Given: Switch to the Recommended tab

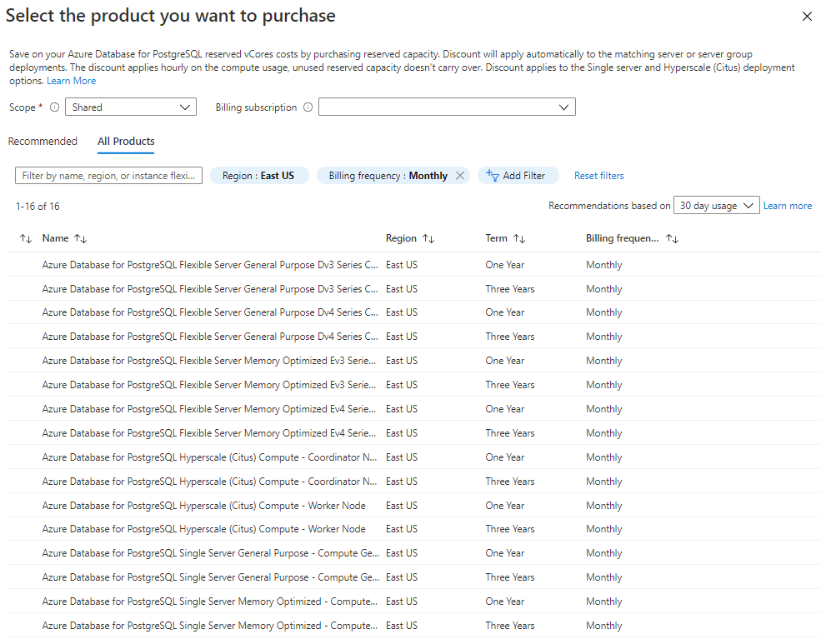Looking at the screenshot, I should pyautogui.click(x=43, y=142).
